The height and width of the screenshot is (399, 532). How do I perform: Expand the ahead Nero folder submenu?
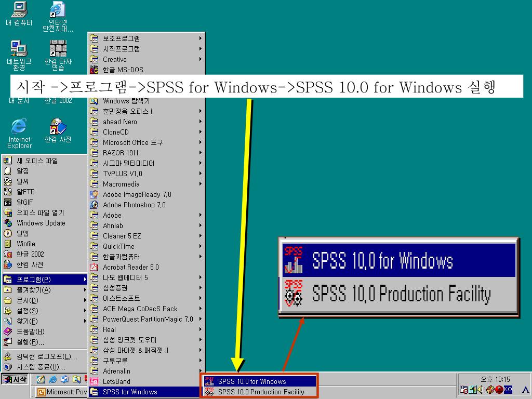tap(147, 122)
